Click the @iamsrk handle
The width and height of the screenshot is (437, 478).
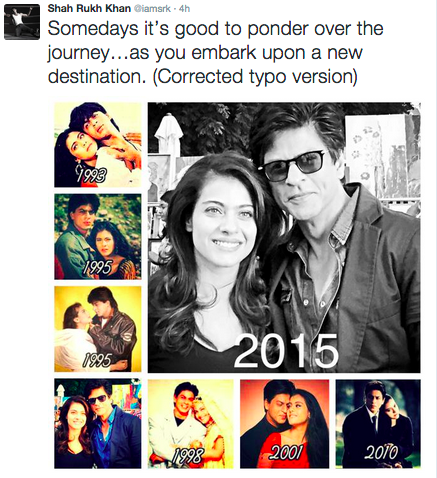click(x=152, y=9)
